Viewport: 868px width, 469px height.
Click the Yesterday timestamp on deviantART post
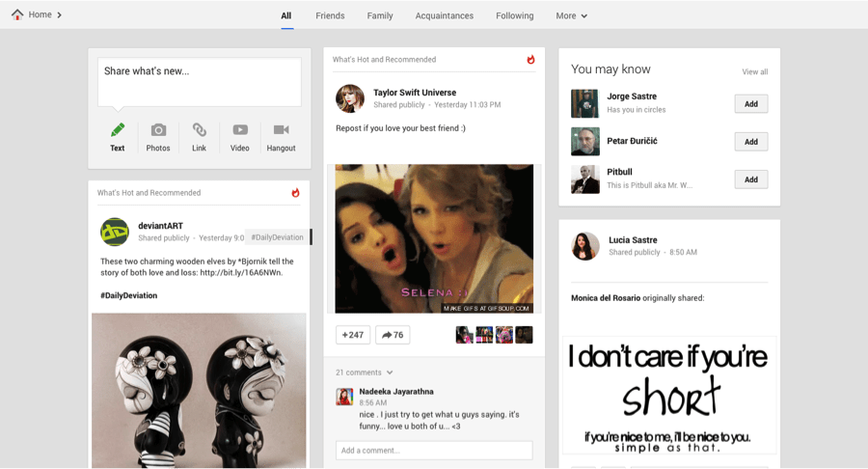click(x=221, y=238)
